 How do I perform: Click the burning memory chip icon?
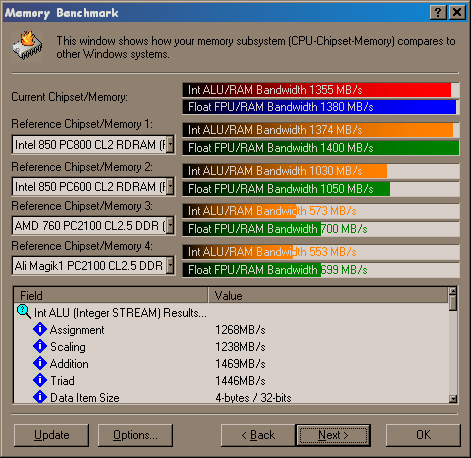coord(27,47)
